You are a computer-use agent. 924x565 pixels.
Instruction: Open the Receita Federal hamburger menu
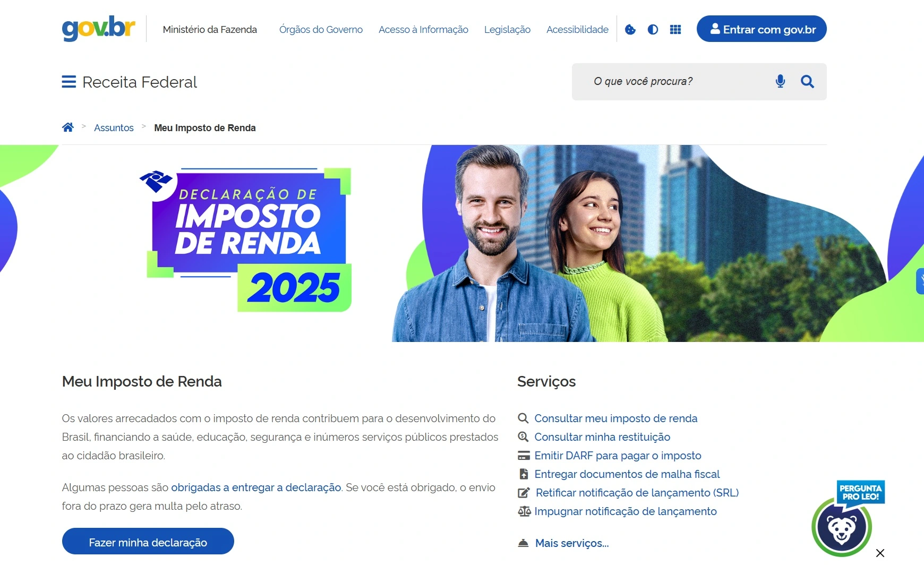(69, 82)
